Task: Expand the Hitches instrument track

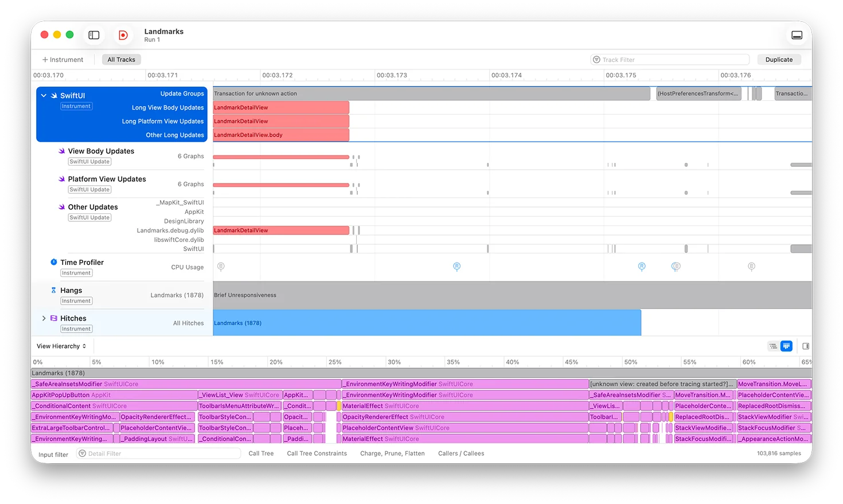Action: (44, 318)
